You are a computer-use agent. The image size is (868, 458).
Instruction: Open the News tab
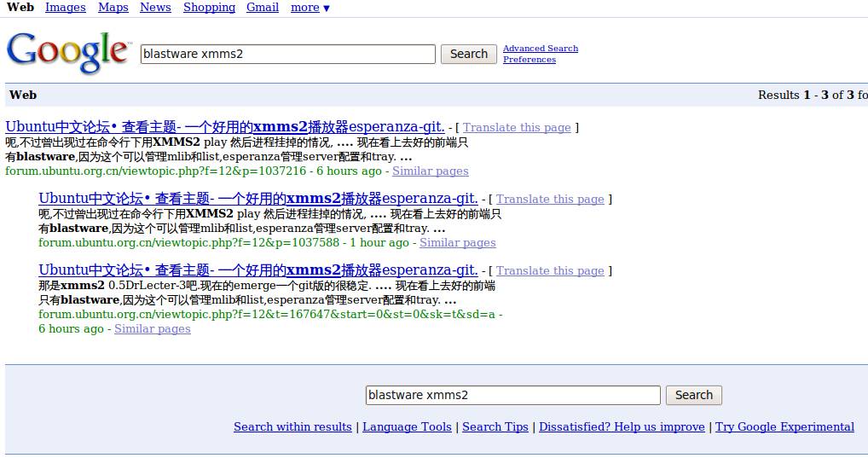155,8
